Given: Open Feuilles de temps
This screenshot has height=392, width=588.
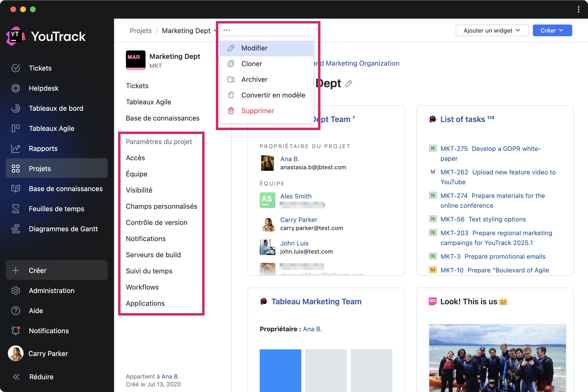Looking at the screenshot, I should pos(56,209).
